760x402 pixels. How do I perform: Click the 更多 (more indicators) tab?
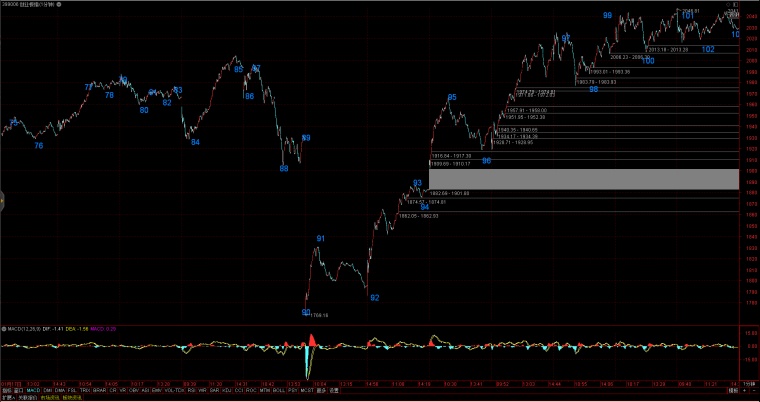pyautogui.click(x=322, y=390)
